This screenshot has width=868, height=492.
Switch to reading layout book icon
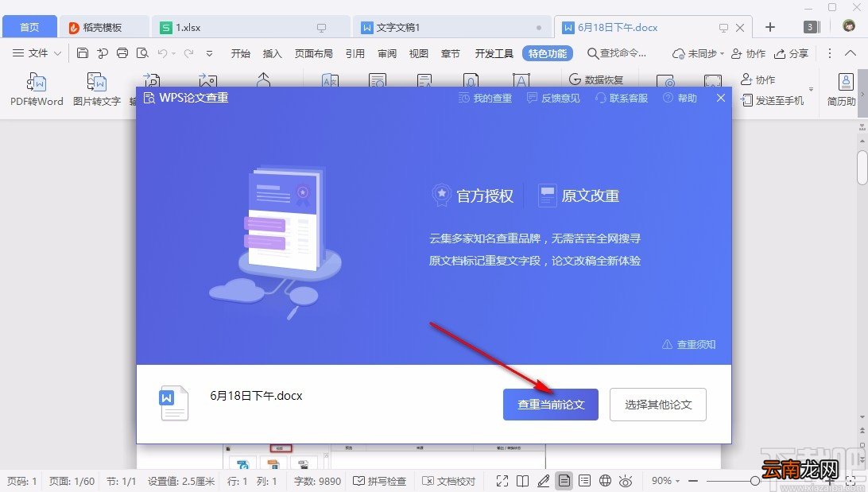[522, 481]
